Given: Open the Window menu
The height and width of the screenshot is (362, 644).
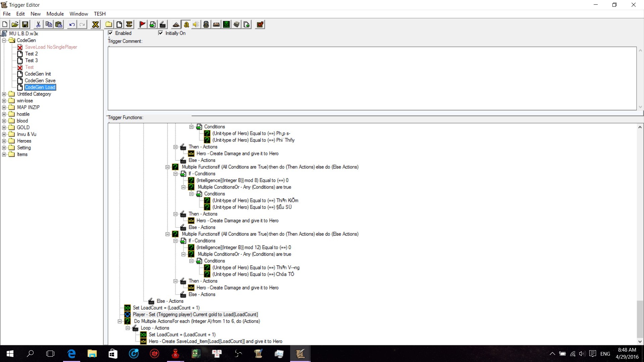Looking at the screenshot, I should [x=78, y=14].
